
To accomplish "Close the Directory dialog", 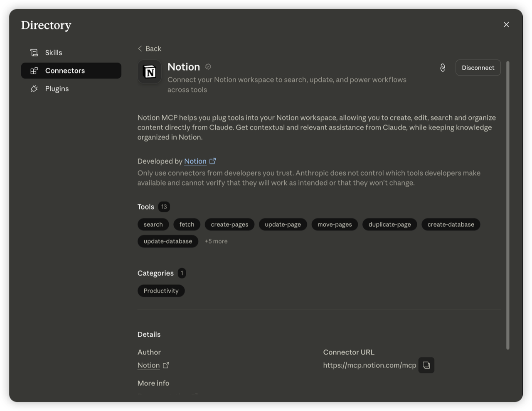I will point(506,24).
